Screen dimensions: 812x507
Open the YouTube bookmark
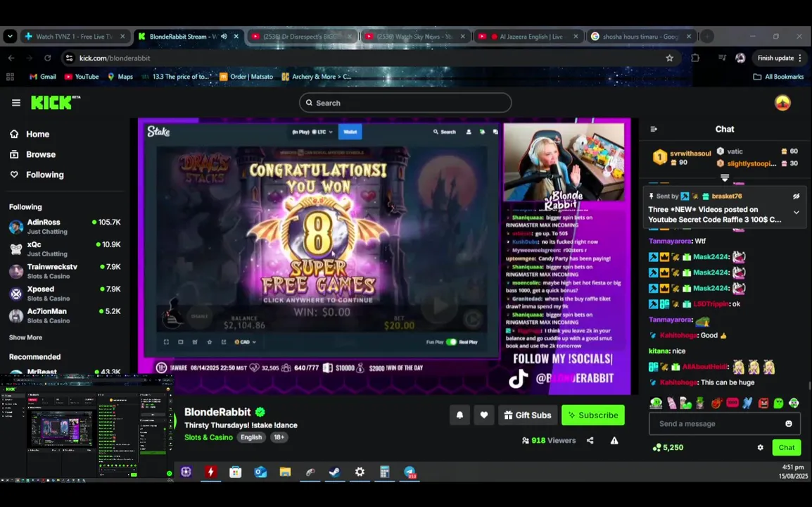(82, 77)
